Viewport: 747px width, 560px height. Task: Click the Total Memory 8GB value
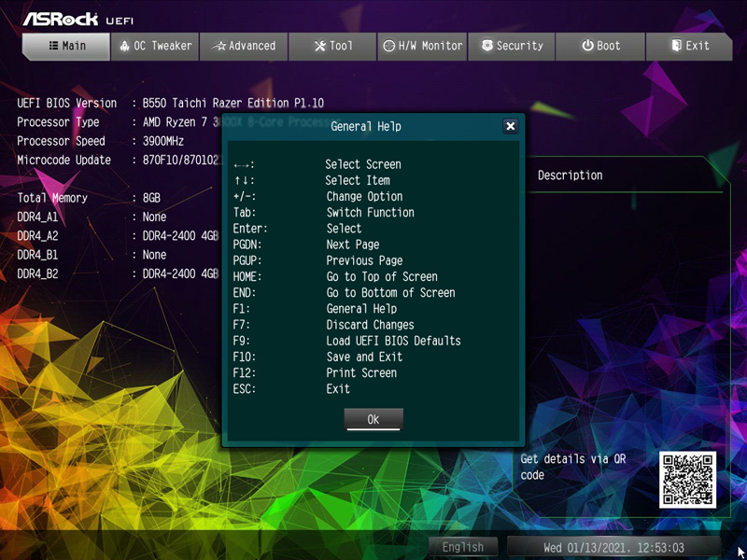[151, 198]
